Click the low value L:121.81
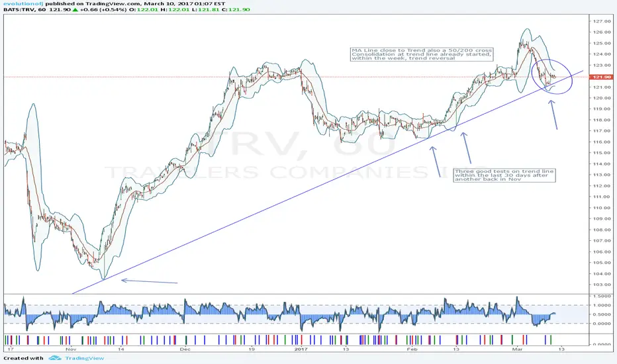This screenshot has height=364, width=617. tap(205, 9)
